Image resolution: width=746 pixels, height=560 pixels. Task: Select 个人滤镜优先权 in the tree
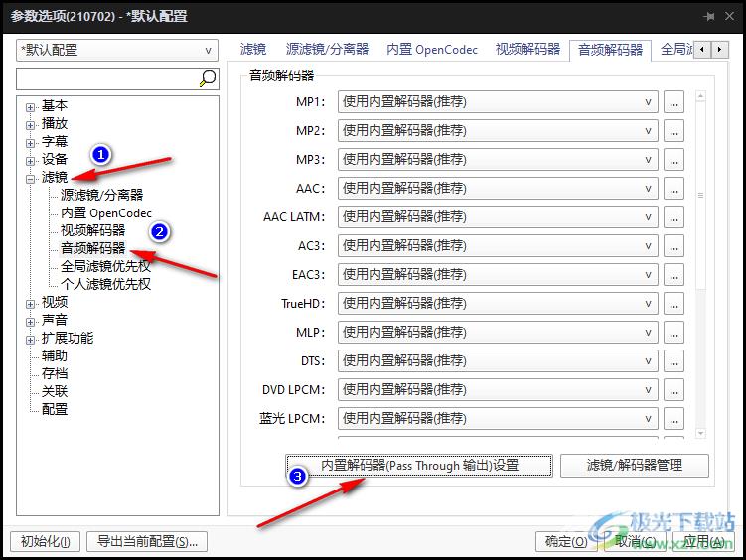[105, 284]
